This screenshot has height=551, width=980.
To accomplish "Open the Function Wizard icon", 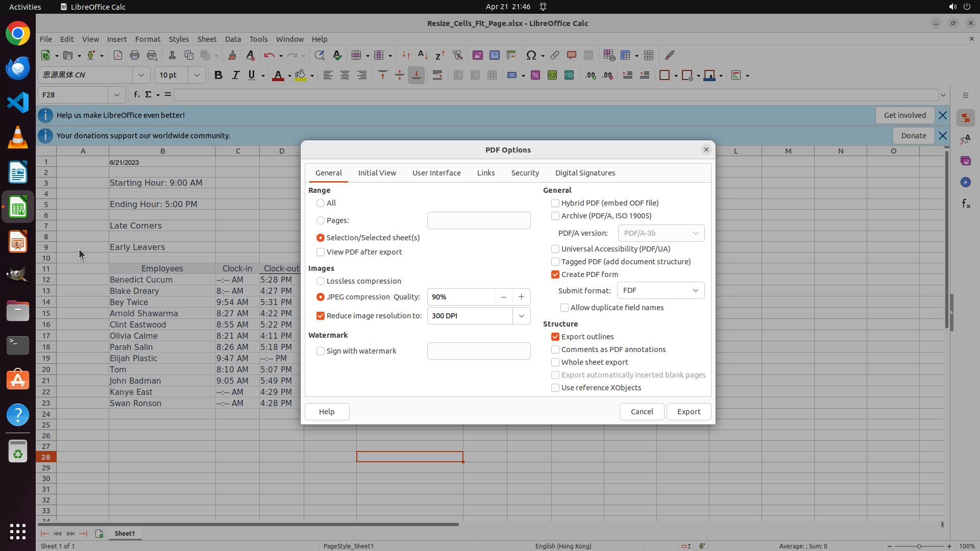I will (x=136, y=95).
